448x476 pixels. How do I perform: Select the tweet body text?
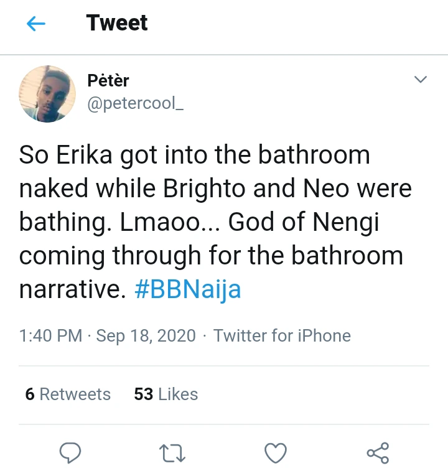tap(215, 222)
